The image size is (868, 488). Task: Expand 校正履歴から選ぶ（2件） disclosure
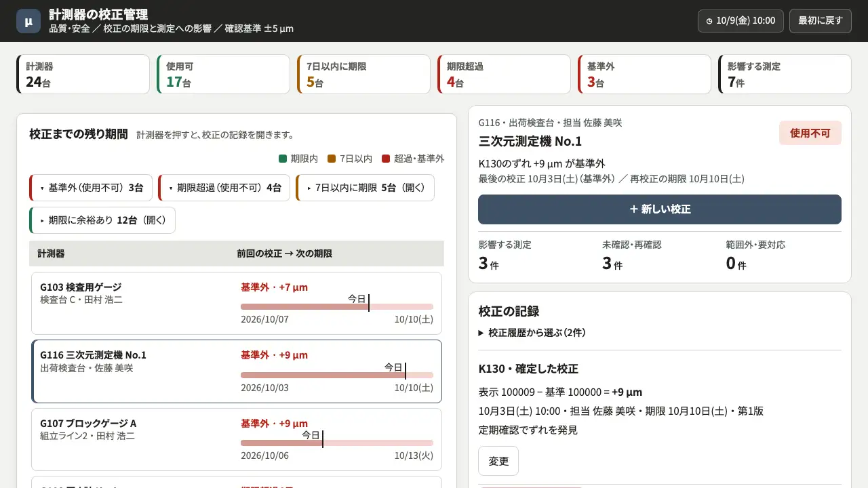[532, 333]
